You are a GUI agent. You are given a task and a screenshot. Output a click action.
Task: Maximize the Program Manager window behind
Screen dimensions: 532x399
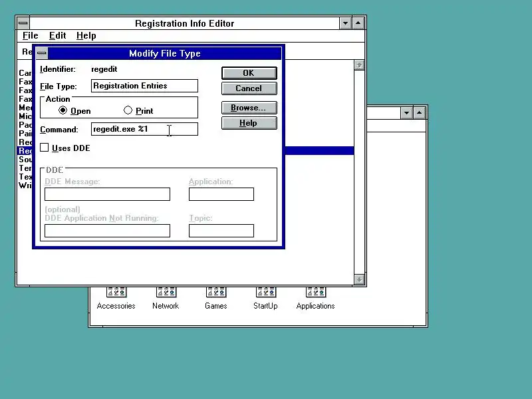420,113
